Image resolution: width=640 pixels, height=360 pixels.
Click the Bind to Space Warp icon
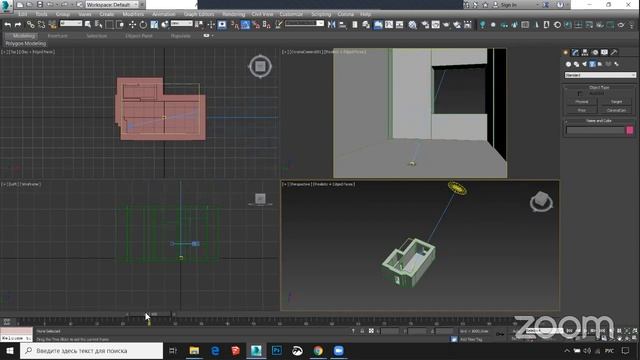point(52,24)
